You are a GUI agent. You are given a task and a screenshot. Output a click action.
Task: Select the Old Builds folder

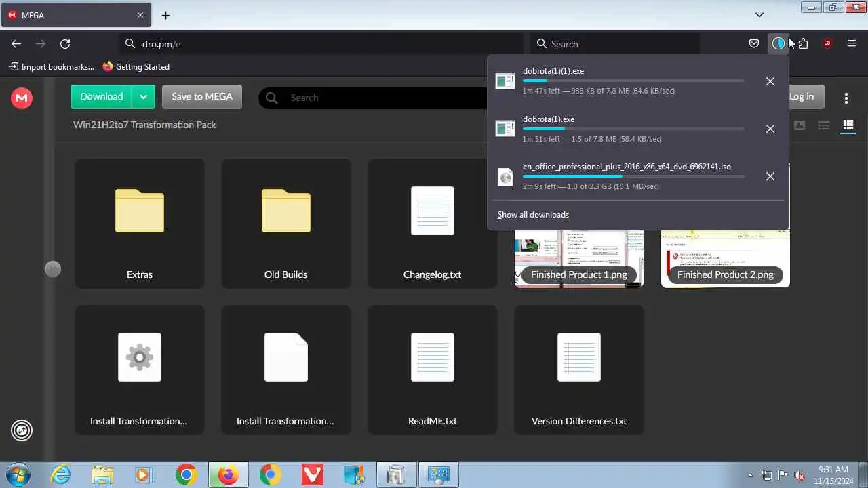286,224
